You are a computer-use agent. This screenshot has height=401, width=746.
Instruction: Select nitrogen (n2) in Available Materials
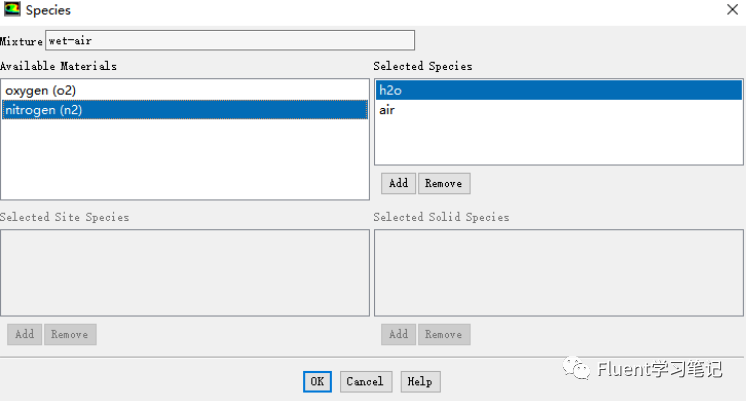point(185,110)
